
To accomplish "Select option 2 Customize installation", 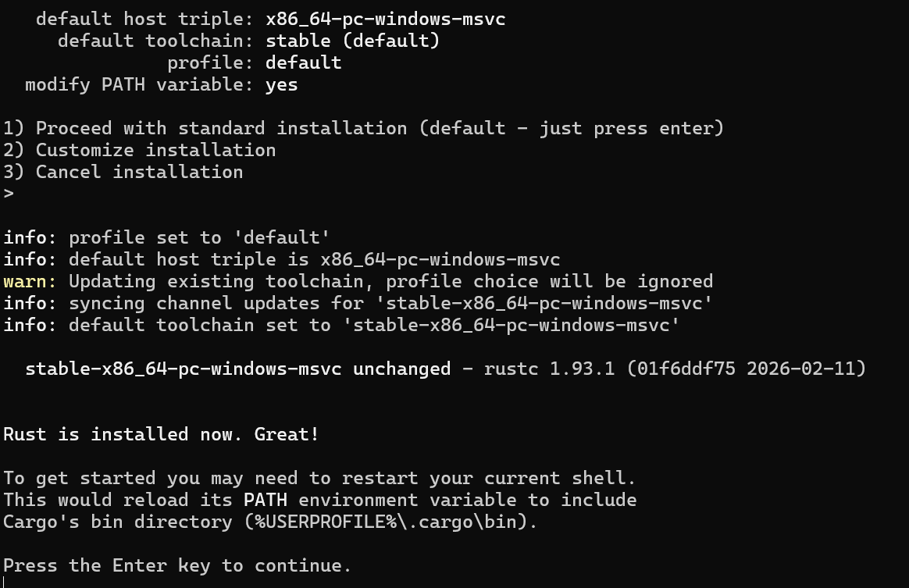I will (x=140, y=150).
